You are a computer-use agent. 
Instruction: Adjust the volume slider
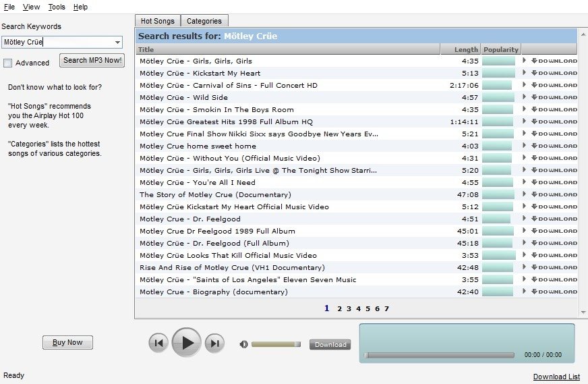point(276,344)
